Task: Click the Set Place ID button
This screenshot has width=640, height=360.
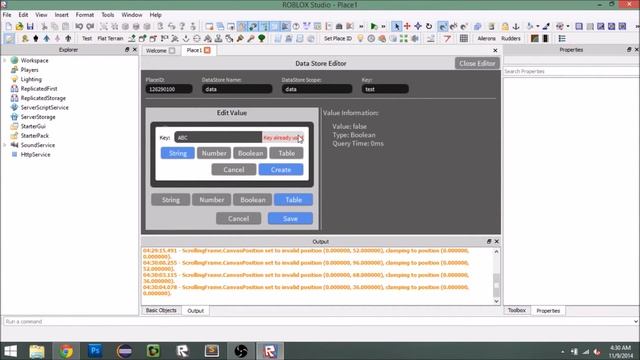Action: point(338,38)
